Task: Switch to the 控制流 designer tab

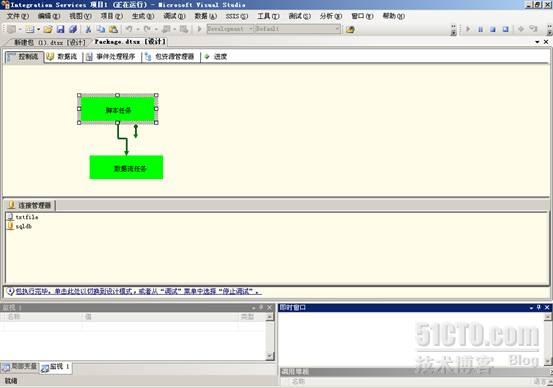Action: (x=24, y=57)
